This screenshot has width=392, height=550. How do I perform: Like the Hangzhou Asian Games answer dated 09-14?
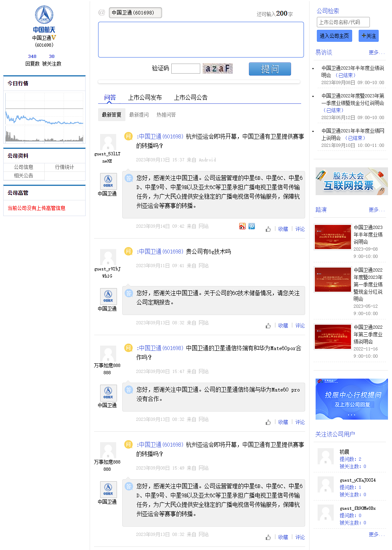pos(268,229)
